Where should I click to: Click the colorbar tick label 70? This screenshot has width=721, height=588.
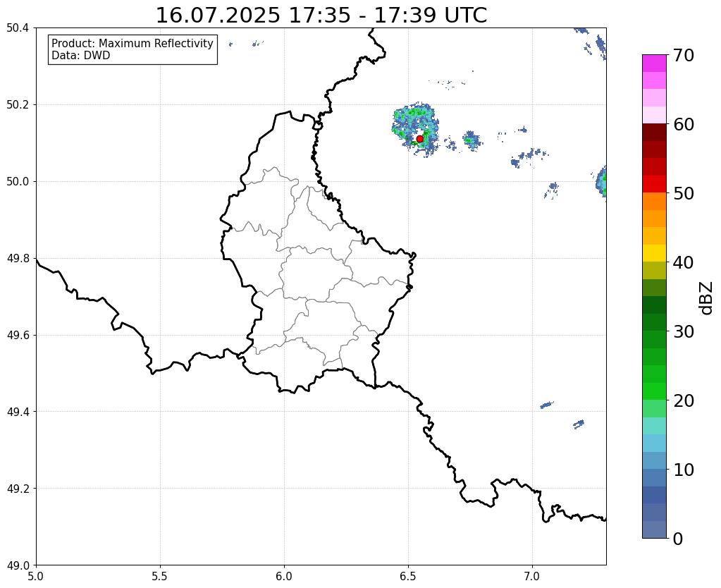[684, 55]
